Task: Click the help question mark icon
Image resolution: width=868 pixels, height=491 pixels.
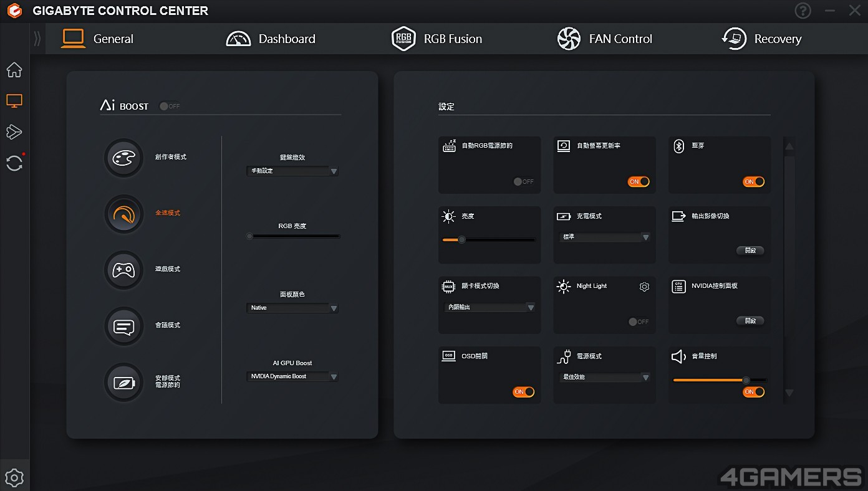Action: pyautogui.click(x=803, y=11)
